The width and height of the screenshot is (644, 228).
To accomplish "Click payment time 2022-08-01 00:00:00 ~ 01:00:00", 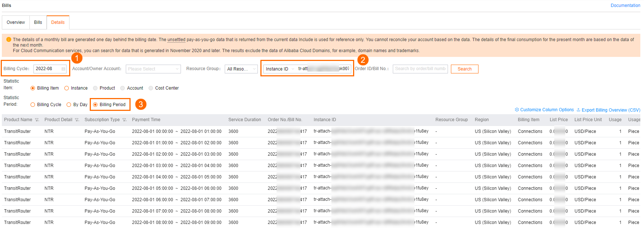I will (177, 131).
